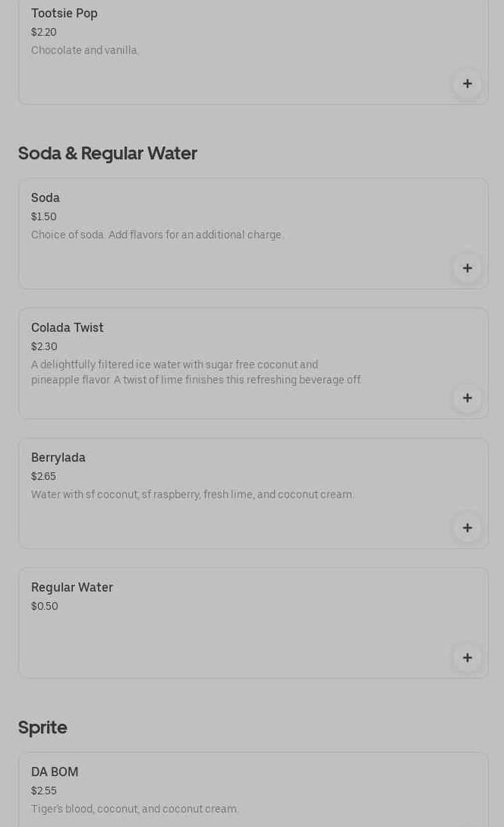Select the $1.50 Soda price
The width and height of the screenshot is (504, 827).
[44, 217]
